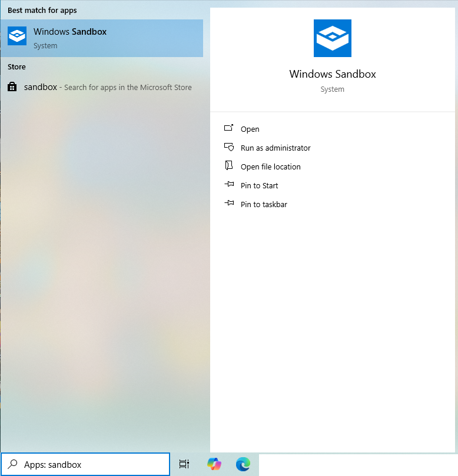Select Pin to taskbar
This screenshot has width=458, height=476.
(x=264, y=204)
